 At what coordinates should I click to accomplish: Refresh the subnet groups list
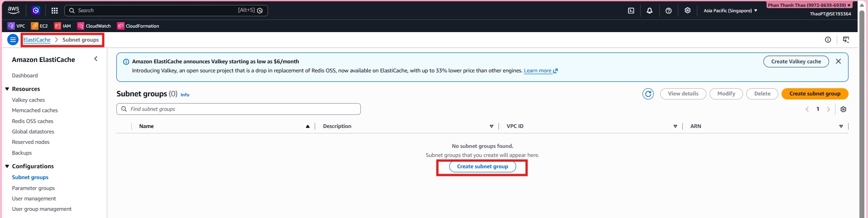point(648,94)
